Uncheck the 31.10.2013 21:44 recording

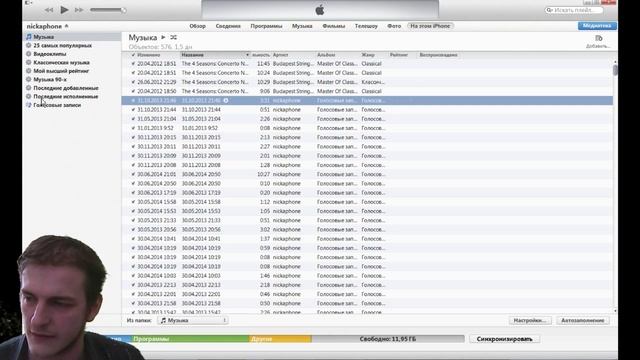click(x=133, y=110)
